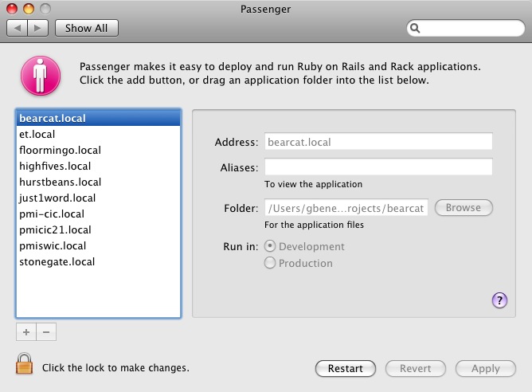
Task: Select stonegate.local in the site list
Action: coord(99,261)
